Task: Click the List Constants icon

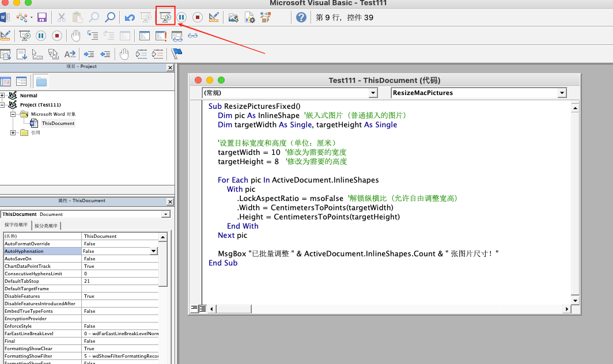Action: click(x=21, y=54)
